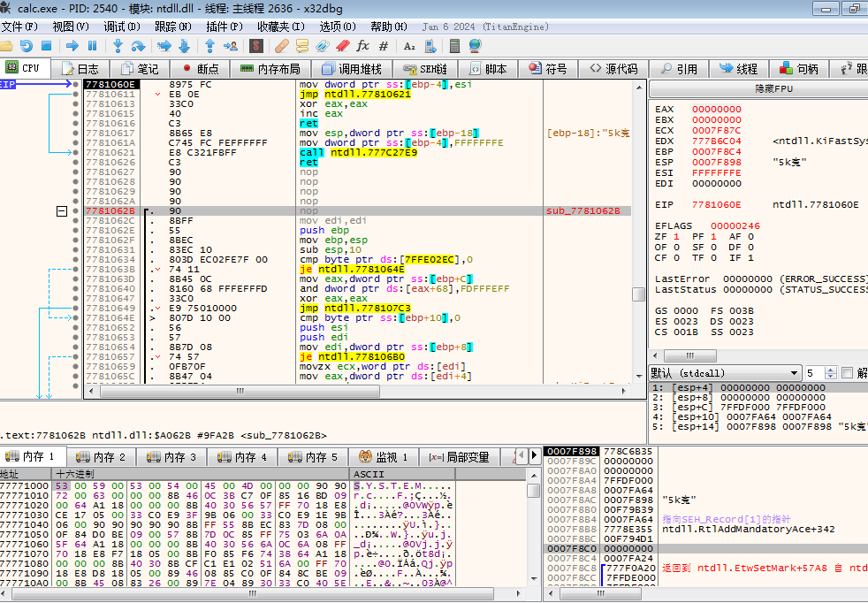Click the globe check-for-updates icon
Viewport: 868px width, 603px height.
(475, 46)
